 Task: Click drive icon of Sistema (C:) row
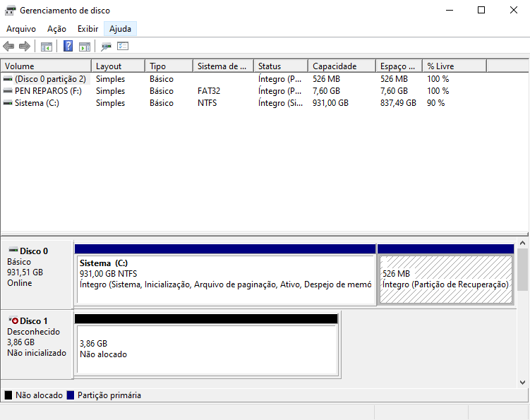8,103
